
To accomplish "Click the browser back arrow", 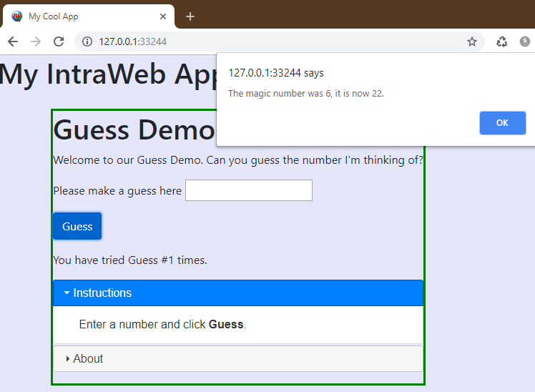I will [13, 41].
